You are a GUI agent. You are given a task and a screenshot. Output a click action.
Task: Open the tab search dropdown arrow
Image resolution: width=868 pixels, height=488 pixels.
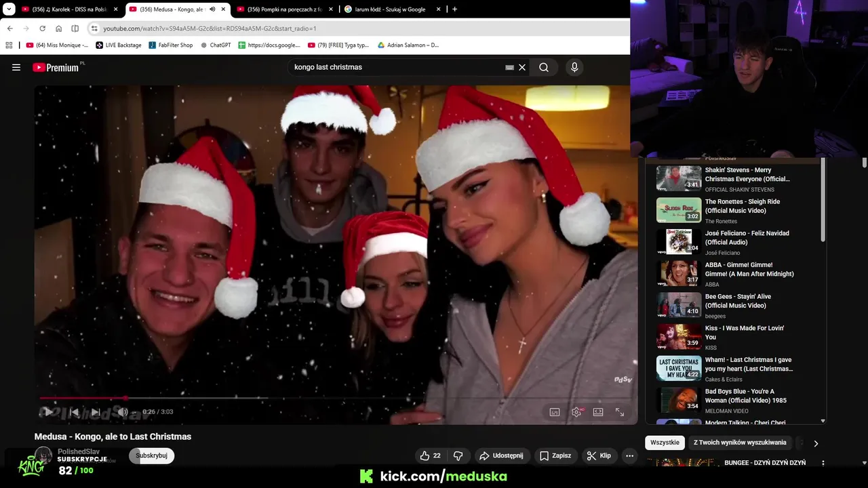pos(9,9)
